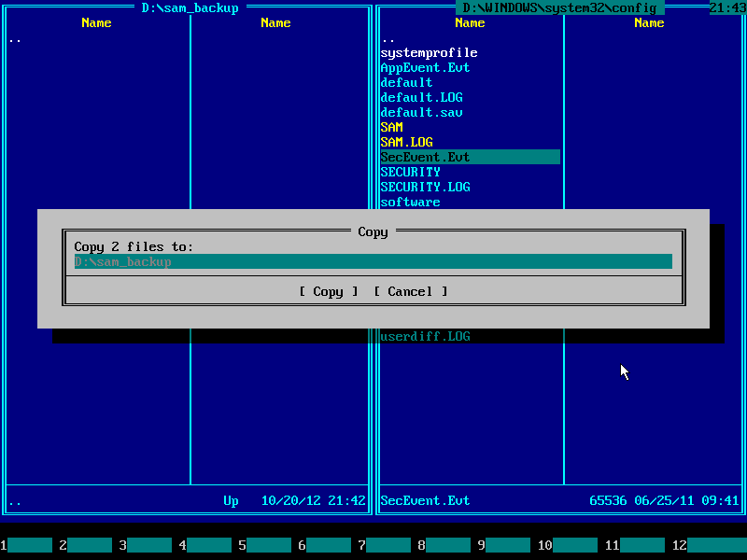Viewport: 747px width, 560px height.
Task: Click the 65536 file size in status line
Action: (x=609, y=500)
